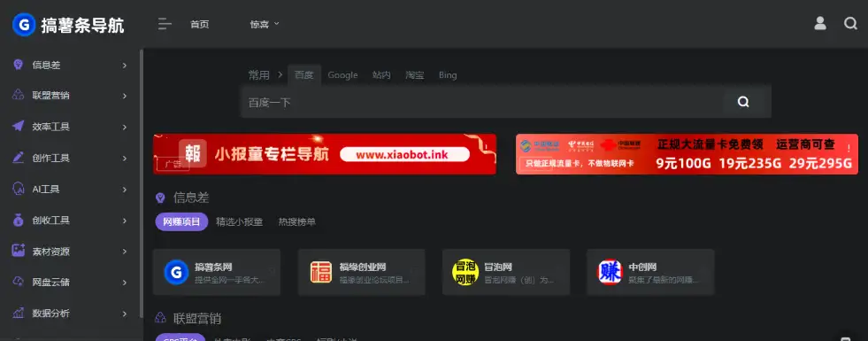Expand the 联盟营销 sidebar chevron
This screenshot has height=341, width=868.
125,96
